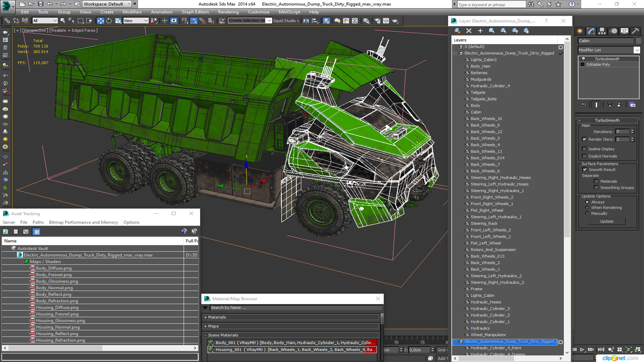Switch Asset Tracking to table view icon
The width and height of the screenshot is (644, 362).
tap(37, 232)
